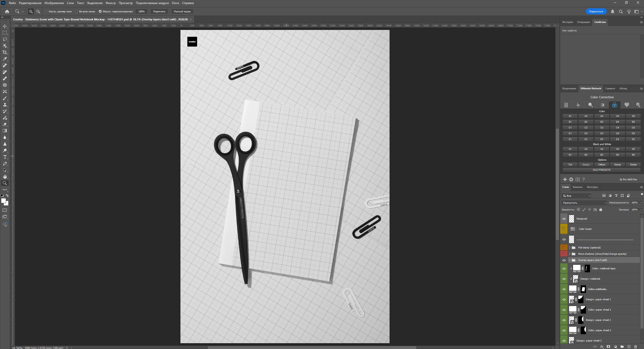Click the 'Подогнать' button
Viewport: 644px width, 349px height.
tap(159, 12)
